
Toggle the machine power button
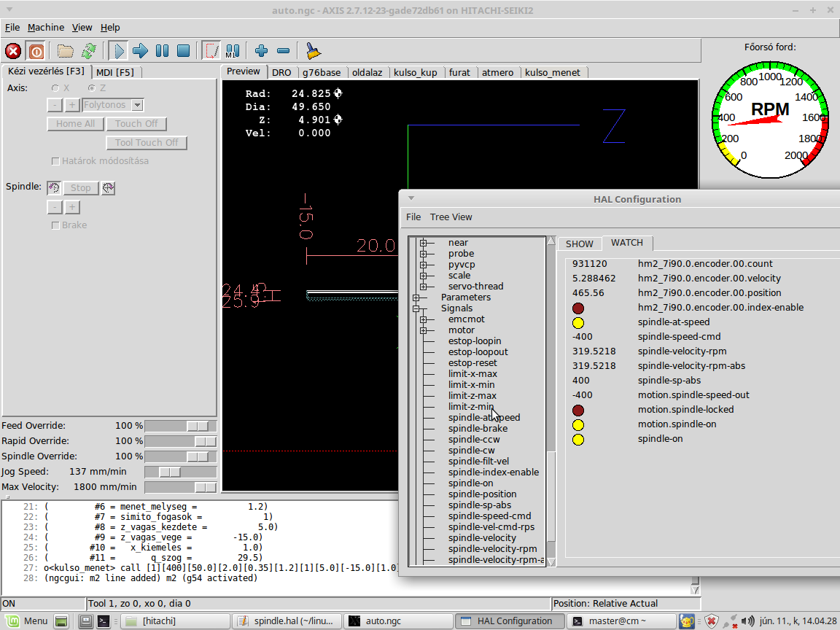point(36,51)
